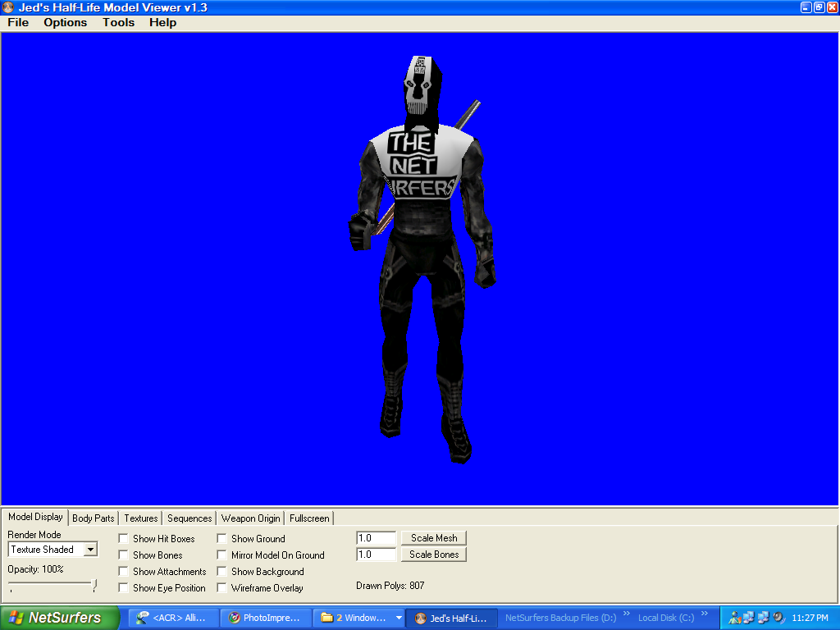Open the NetSurfers Start menu

59,618
